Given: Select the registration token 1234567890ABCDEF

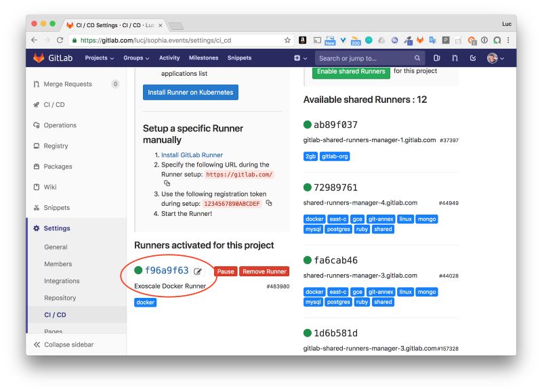Looking at the screenshot, I should tap(232, 204).
